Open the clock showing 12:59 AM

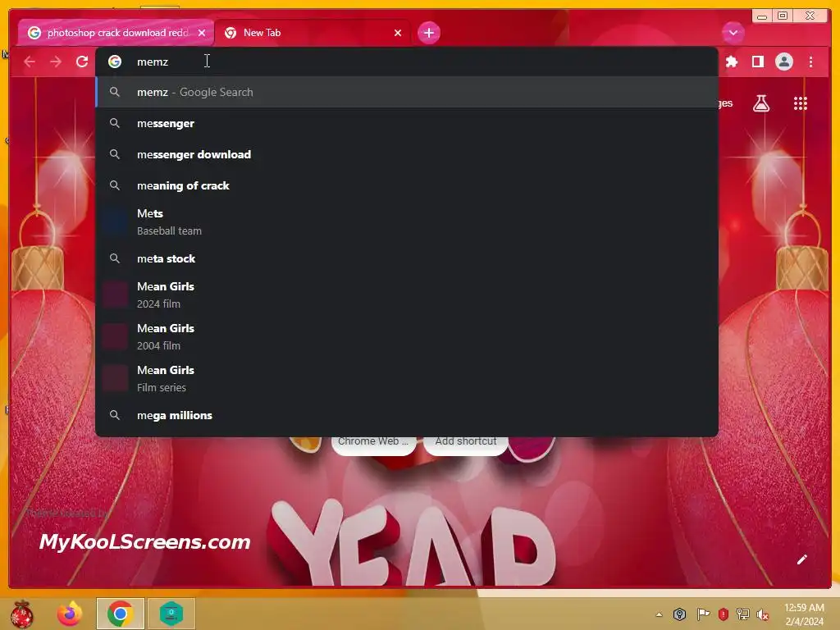(804, 614)
